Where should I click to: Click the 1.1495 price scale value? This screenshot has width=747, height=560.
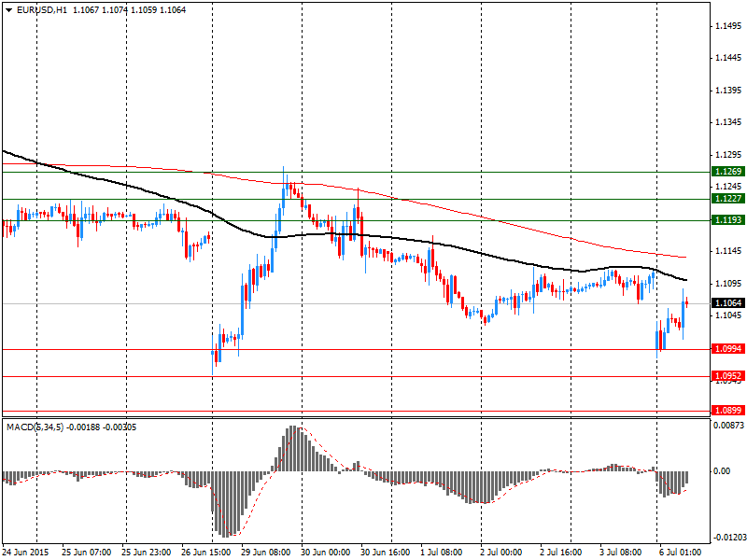tap(728, 26)
